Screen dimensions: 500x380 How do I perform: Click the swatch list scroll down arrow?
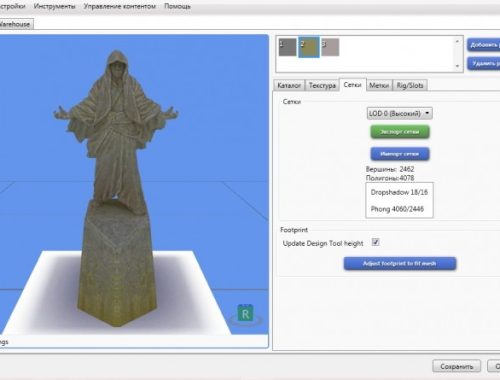click(457, 66)
